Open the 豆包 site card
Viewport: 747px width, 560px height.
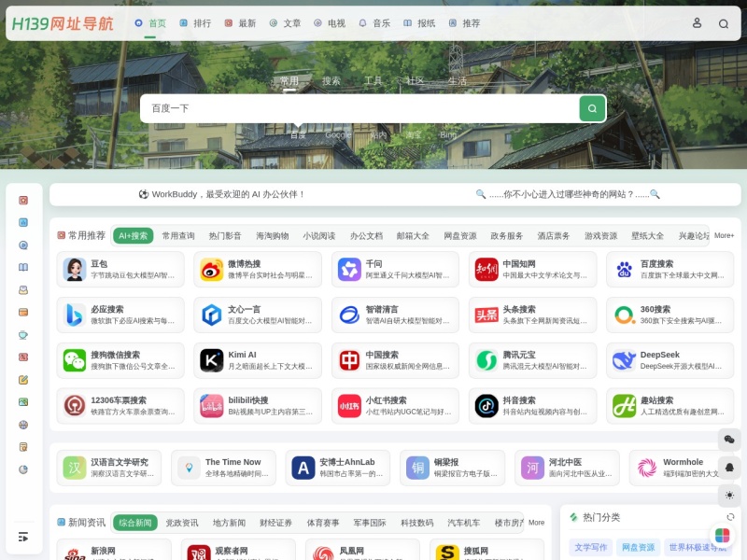[x=120, y=270]
